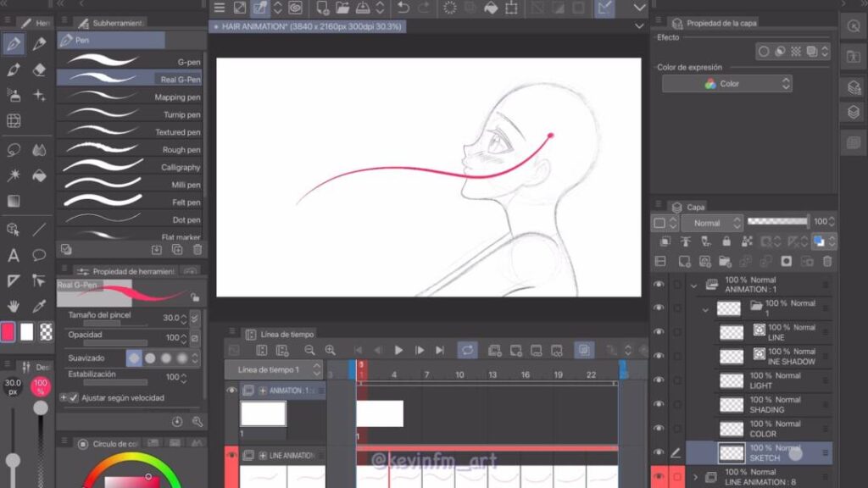Delete selected layer with trash icon
868x488 pixels.
827,261
